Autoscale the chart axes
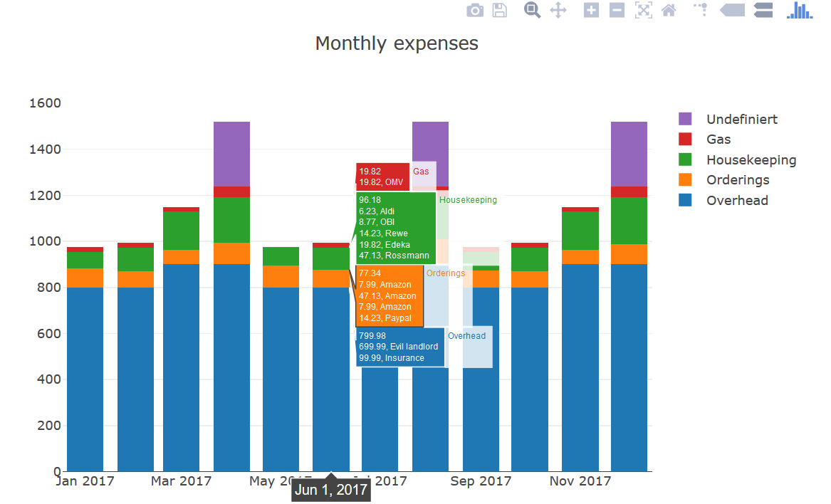This screenshot has width=831, height=504. [644, 10]
